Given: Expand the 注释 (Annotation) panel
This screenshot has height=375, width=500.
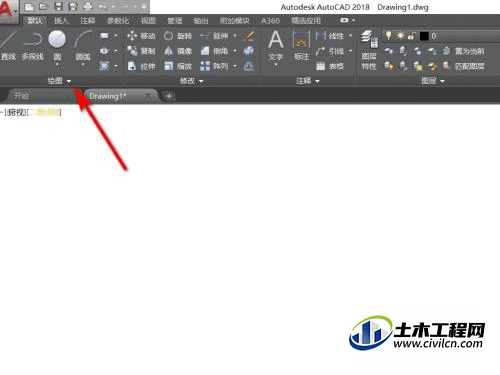Looking at the screenshot, I should (308, 81).
